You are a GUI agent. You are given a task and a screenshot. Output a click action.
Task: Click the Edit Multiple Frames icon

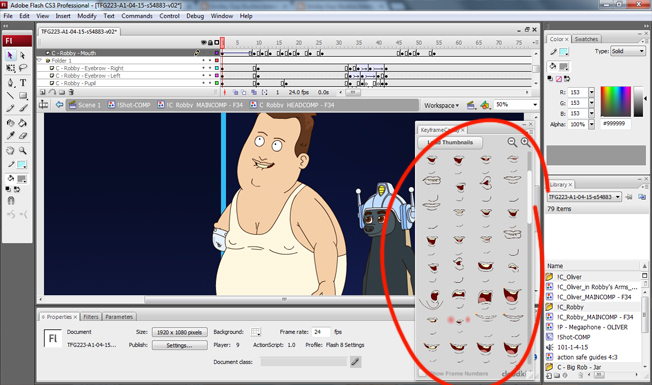point(254,92)
